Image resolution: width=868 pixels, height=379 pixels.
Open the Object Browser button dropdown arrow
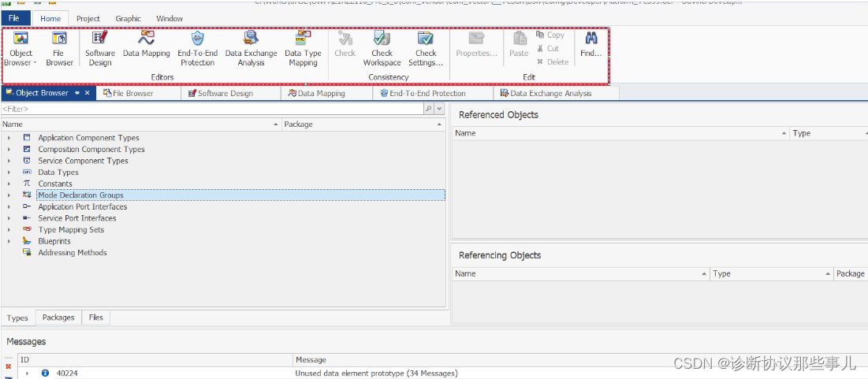click(x=35, y=63)
